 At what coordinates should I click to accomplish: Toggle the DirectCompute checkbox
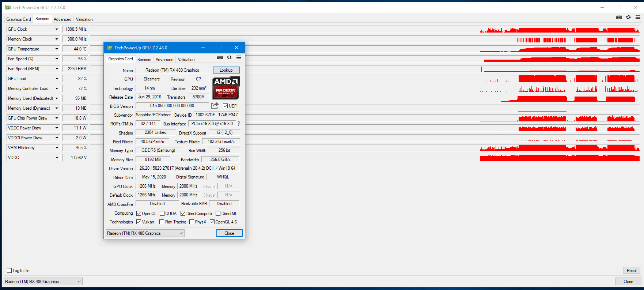point(183,214)
